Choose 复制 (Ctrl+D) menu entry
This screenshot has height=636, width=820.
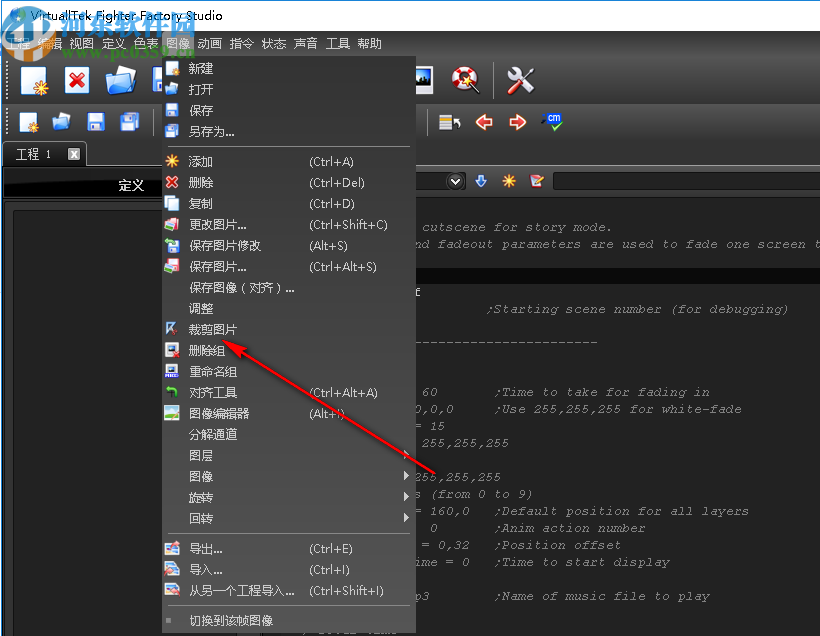click(x=289, y=203)
